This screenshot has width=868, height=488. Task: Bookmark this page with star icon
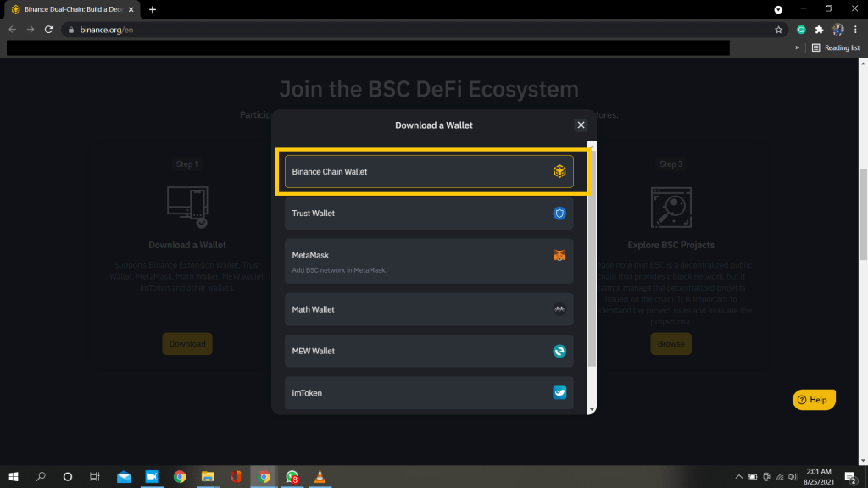(x=778, y=30)
